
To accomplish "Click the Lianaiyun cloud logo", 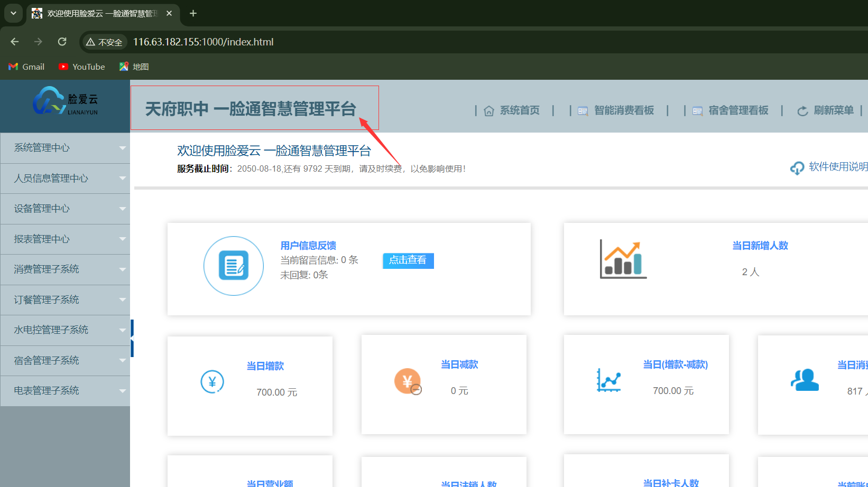I will tap(65, 100).
